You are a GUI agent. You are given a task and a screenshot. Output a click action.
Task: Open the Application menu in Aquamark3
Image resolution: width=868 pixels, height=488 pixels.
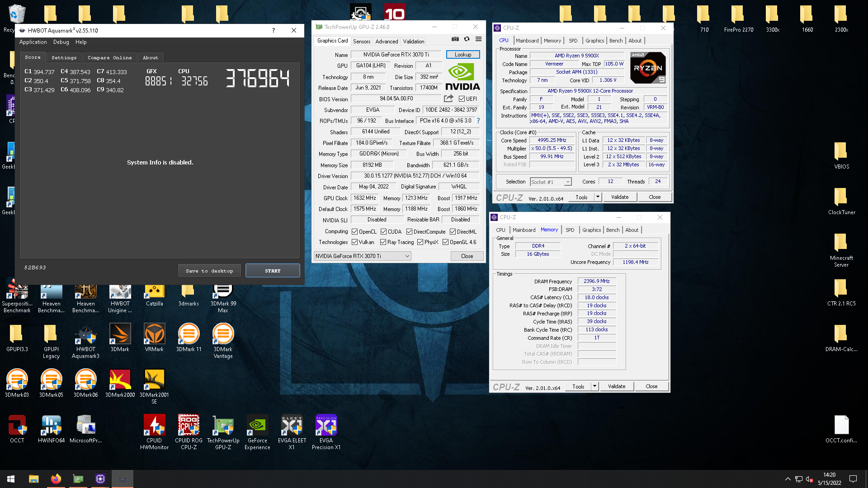click(33, 42)
